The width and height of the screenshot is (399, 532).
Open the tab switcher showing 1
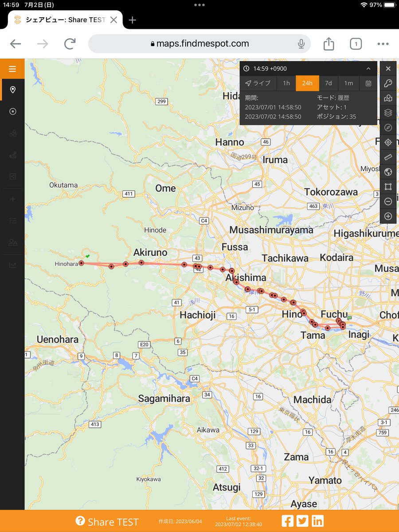356,44
